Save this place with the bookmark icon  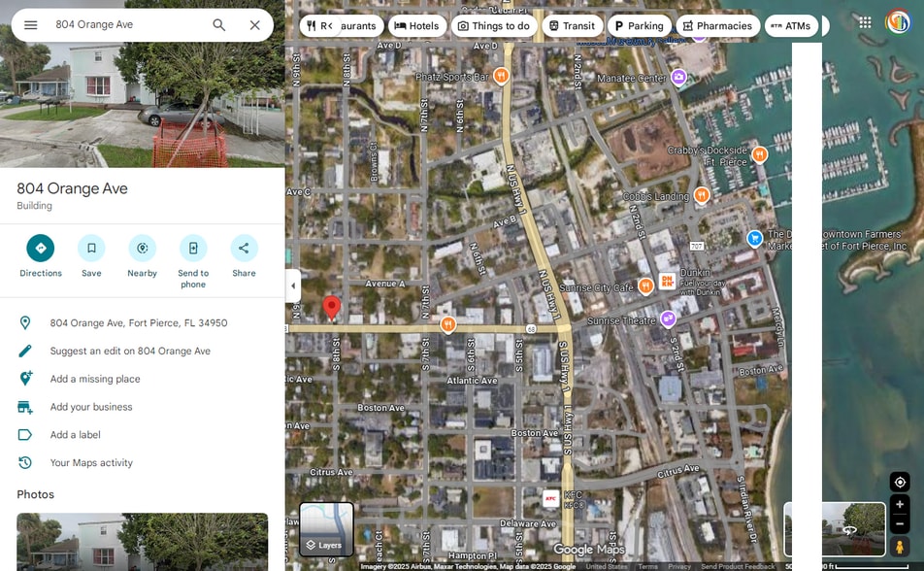click(91, 249)
